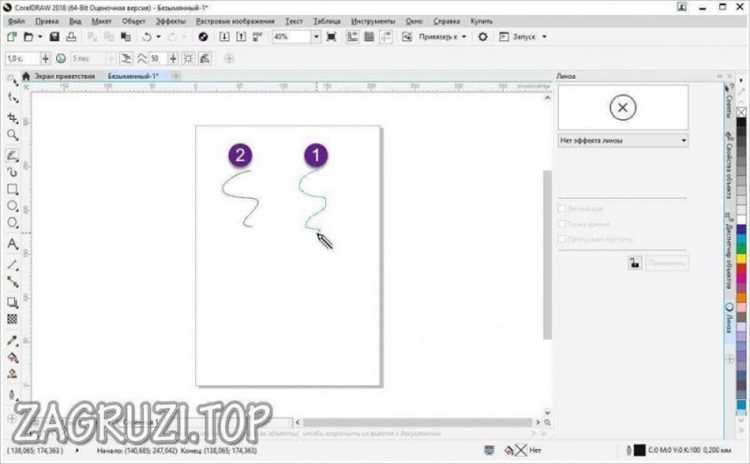Activate the Crop tool
Image resolution: width=750 pixels, height=464 pixels.
click(13, 118)
